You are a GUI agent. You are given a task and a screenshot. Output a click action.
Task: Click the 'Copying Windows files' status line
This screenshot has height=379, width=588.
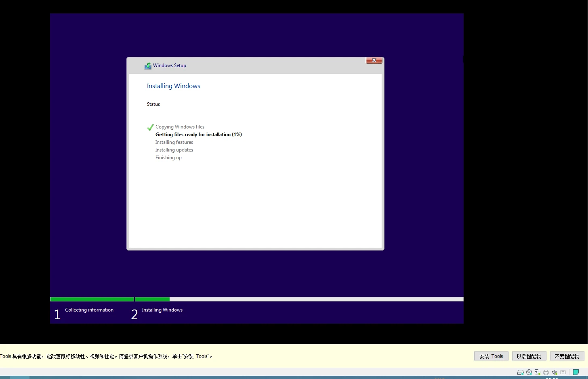(180, 127)
